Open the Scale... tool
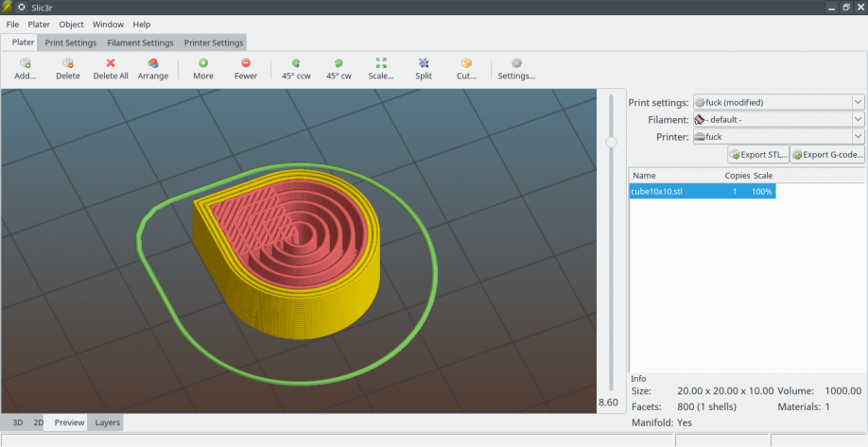The height and width of the screenshot is (447, 868). pyautogui.click(x=381, y=69)
